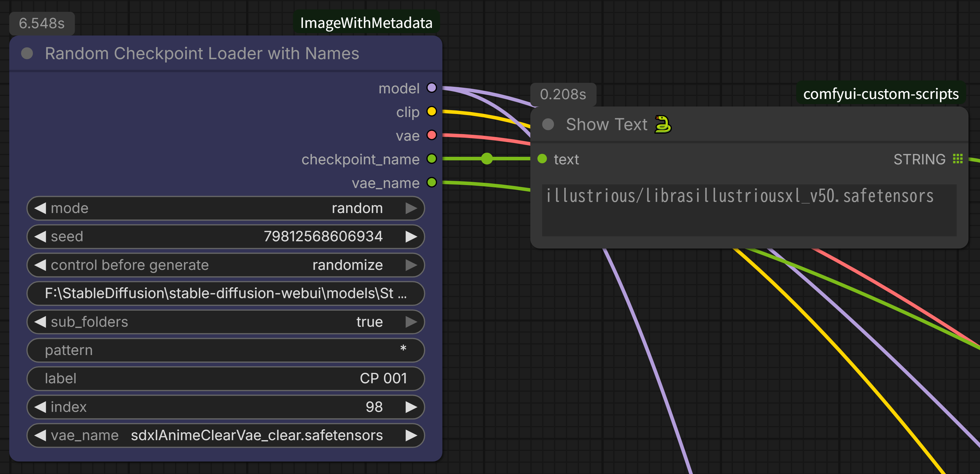The width and height of the screenshot is (980, 474).
Task: Click the reroute dot on checkpoint_name link
Action: click(487, 158)
